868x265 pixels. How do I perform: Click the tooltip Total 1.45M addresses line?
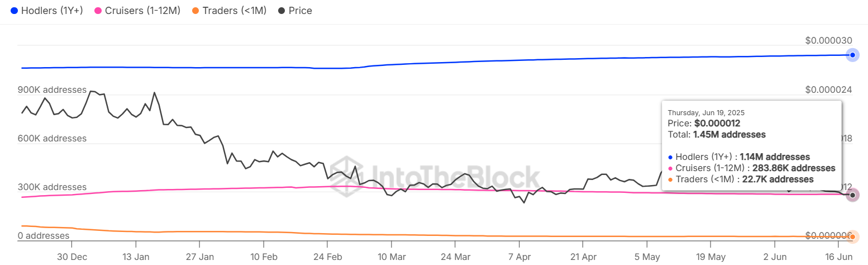[717, 135]
